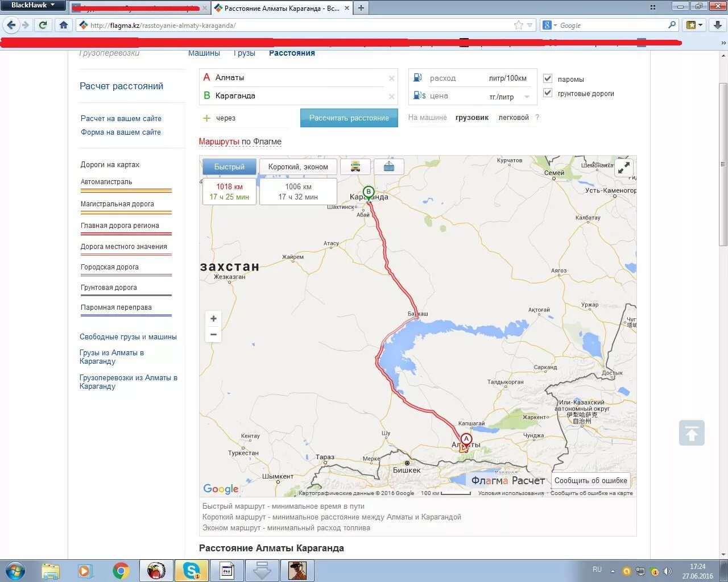Click the search magnifier in Google box
The height and width of the screenshot is (582, 728).
click(x=672, y=25)
